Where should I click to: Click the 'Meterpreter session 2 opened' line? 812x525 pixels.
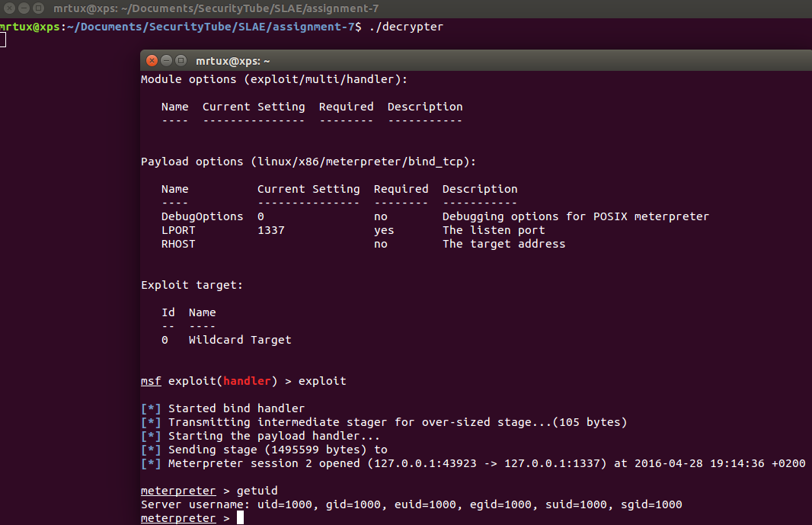[472, 463]
